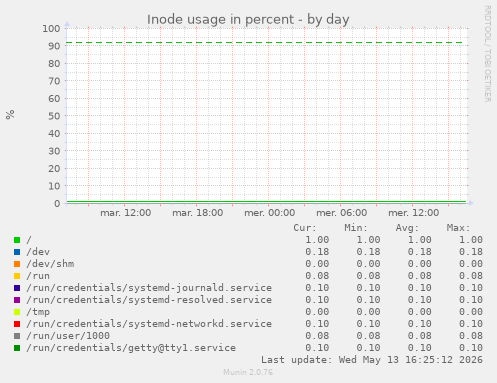Image resolution: width=497 pixels, height=383 pixels.
Task: Click the Avg value 0.18 for /dev
Action: (x=420, y=252)
